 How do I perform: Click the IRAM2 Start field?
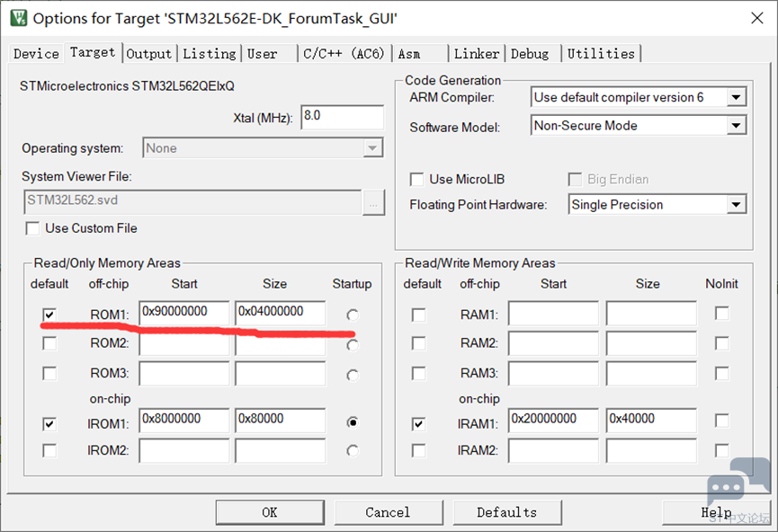point(553,451)
